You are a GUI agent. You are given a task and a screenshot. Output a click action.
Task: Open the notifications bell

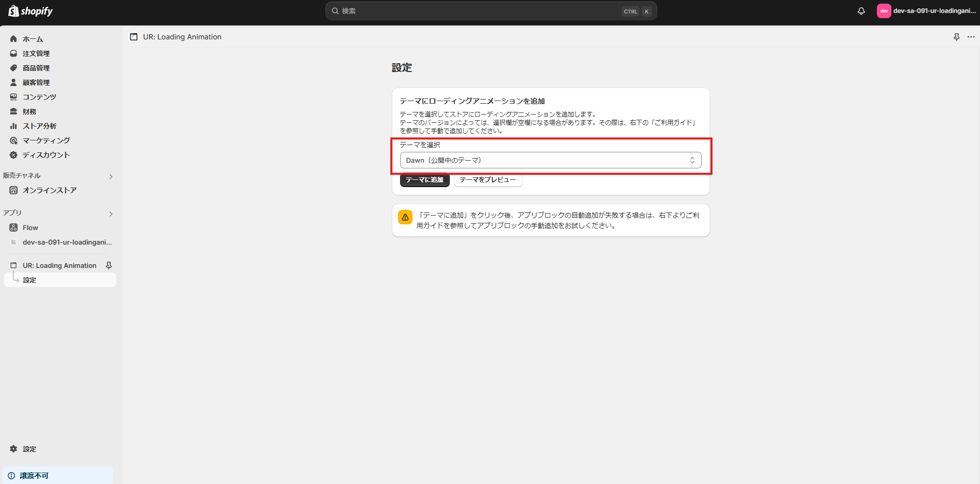click(x=861, y=11)
